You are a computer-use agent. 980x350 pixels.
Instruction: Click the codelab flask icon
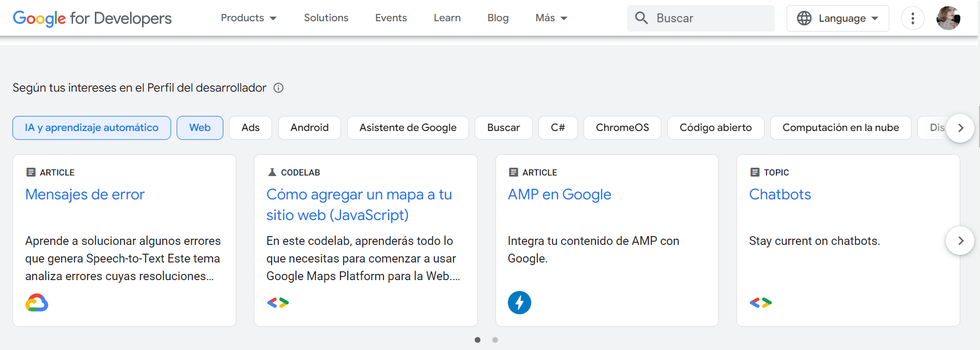click(272, 172)
